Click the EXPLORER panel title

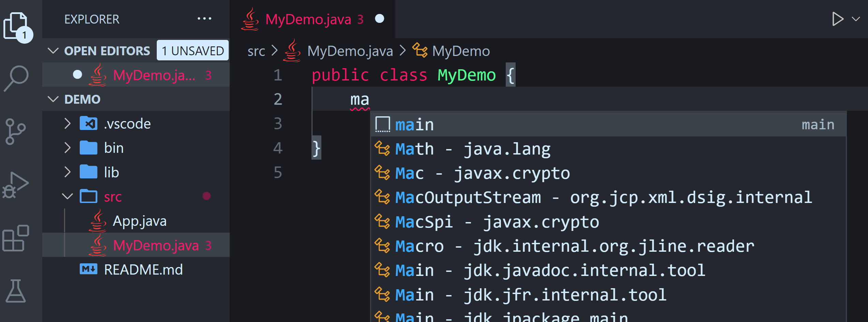(92, 19)
